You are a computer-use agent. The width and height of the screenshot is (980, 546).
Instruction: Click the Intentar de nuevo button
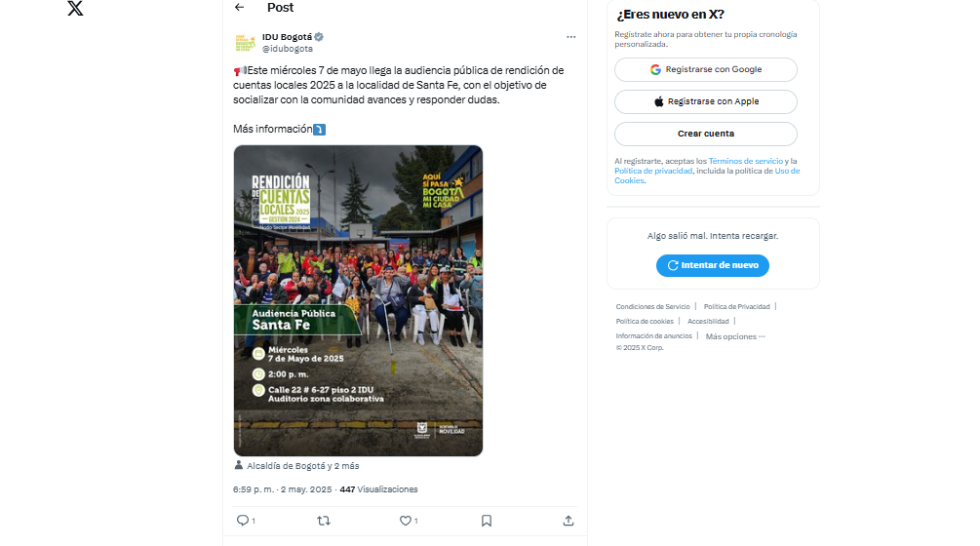coord(713,265)
